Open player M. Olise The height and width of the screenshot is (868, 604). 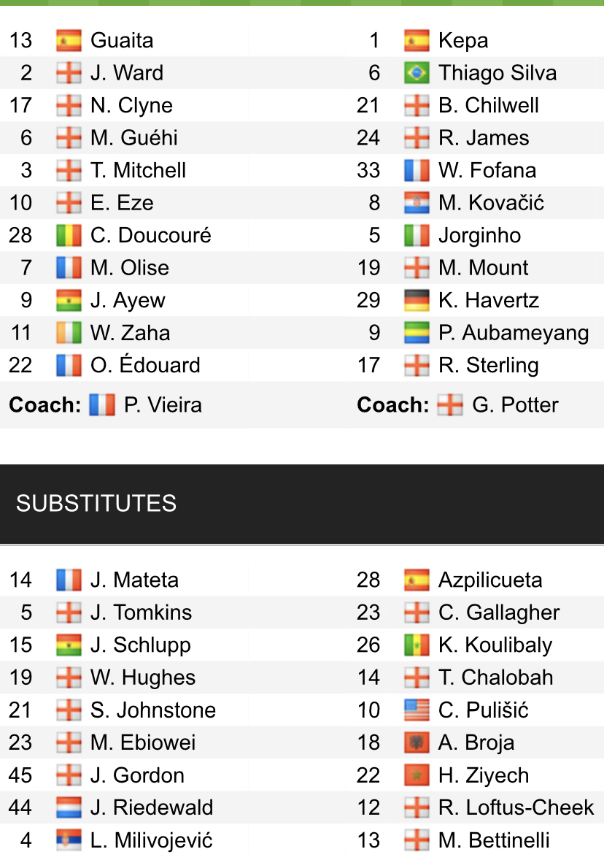129,268
